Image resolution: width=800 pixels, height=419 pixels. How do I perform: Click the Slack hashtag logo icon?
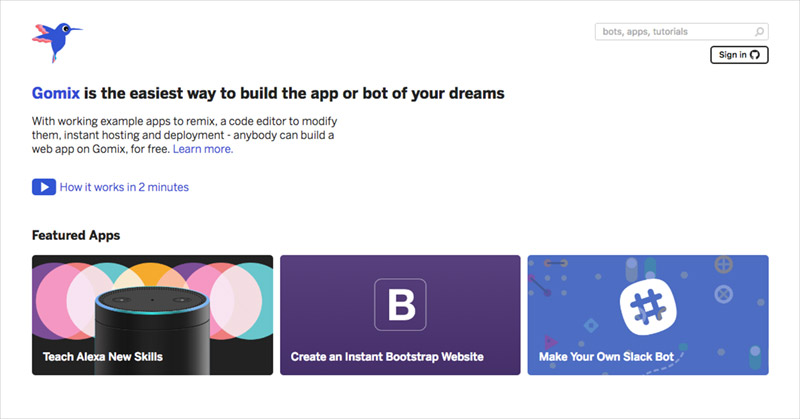pos(648,307)
